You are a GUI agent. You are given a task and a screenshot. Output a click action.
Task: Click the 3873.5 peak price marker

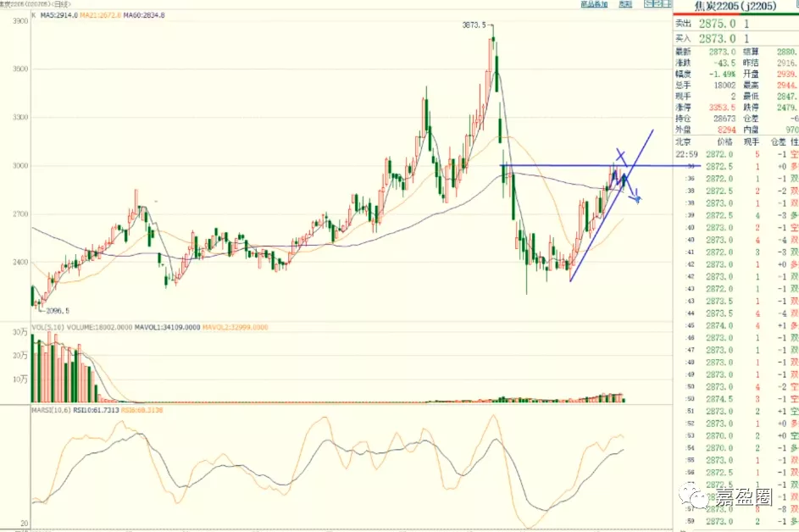point(473,26)
